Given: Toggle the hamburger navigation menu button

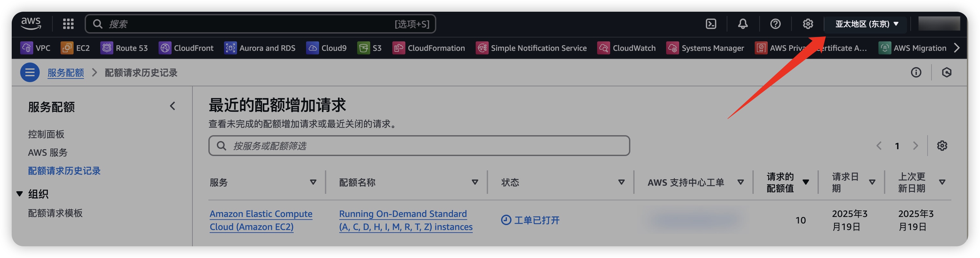Looking at the screenshot, I should 30,72.
